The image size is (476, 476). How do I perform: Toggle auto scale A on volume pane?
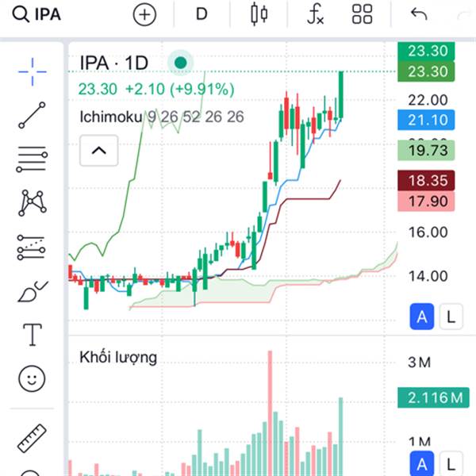tap(422, 464)
